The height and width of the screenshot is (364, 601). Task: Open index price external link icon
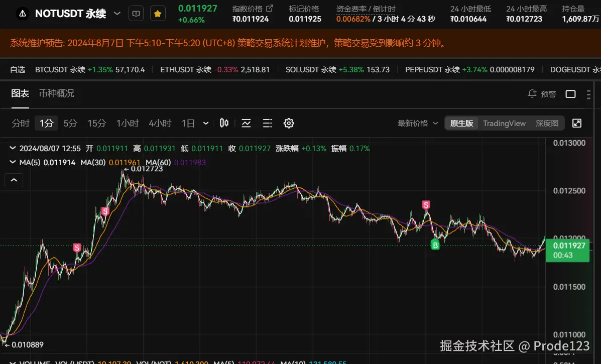point(270,8)
